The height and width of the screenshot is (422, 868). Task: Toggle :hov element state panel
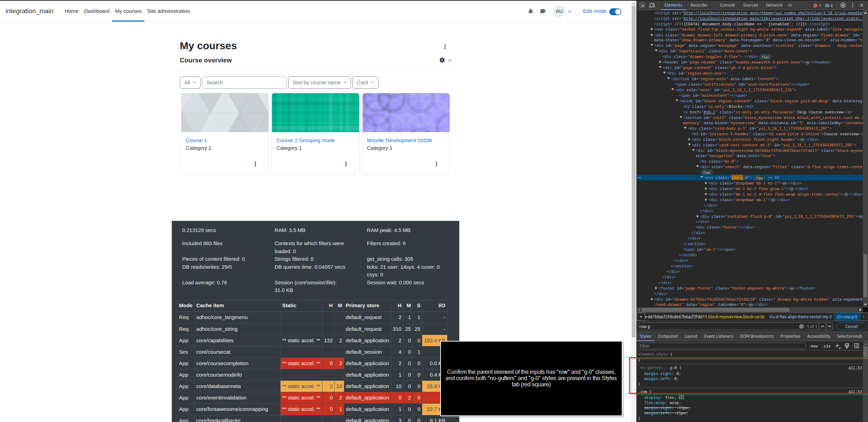pos(813,346)
